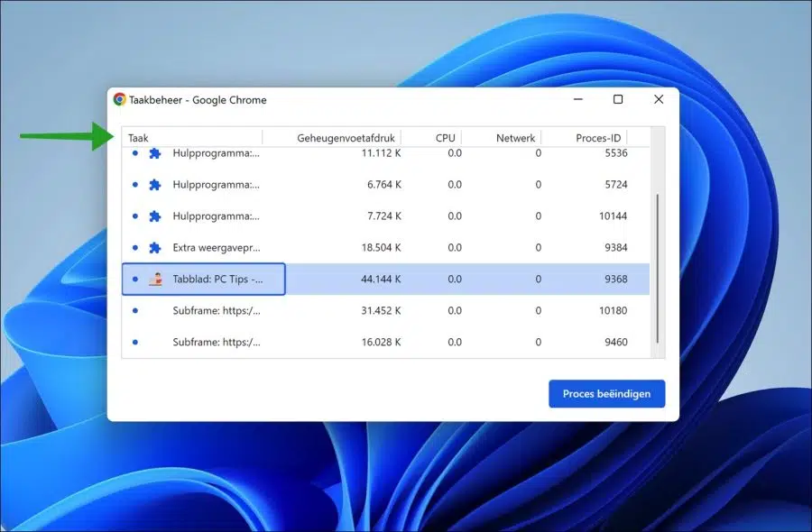Sort by the CPU column header
The height and width of the screenshot is (532, 812).
click(431, 138)
